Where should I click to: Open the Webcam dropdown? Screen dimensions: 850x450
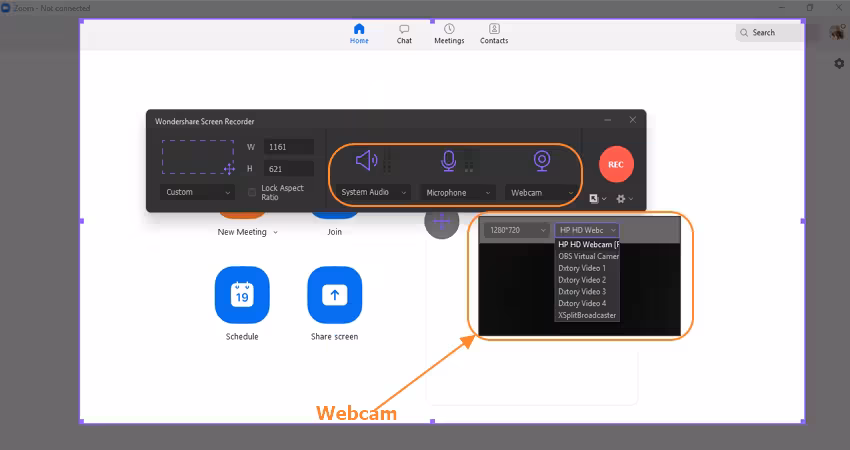541,192
